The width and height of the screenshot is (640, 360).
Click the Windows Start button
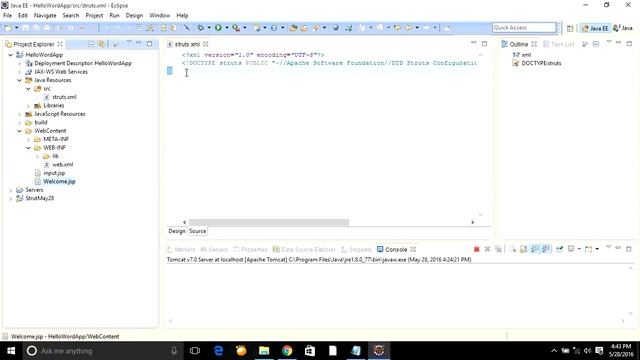tap(11, 351)
